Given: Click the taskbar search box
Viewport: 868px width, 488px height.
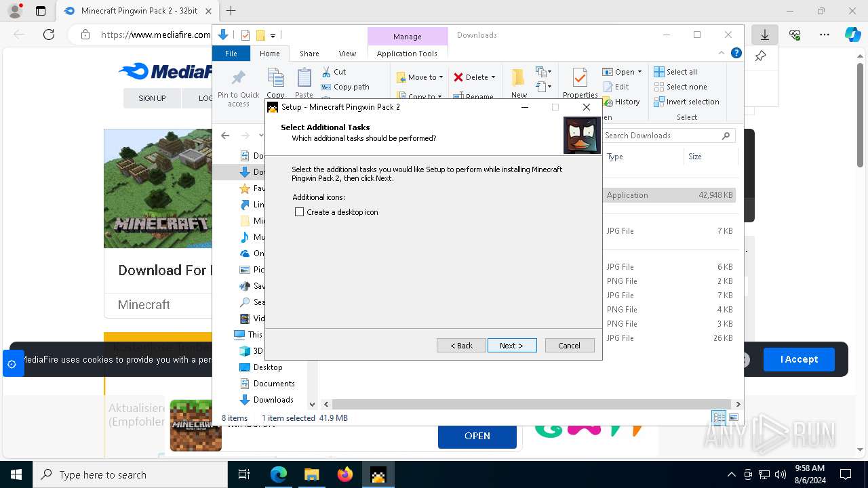Looking at the screenshot, I should click(130, 474).
